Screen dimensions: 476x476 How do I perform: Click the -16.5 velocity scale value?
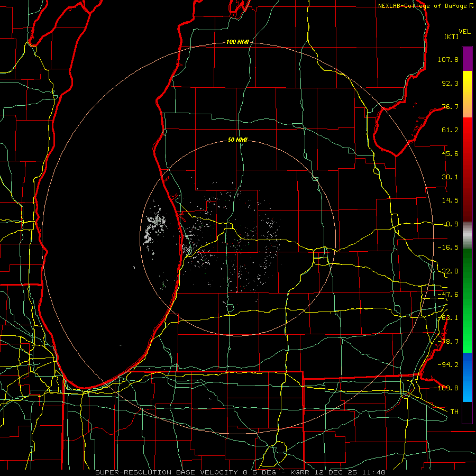coord(448,248)
